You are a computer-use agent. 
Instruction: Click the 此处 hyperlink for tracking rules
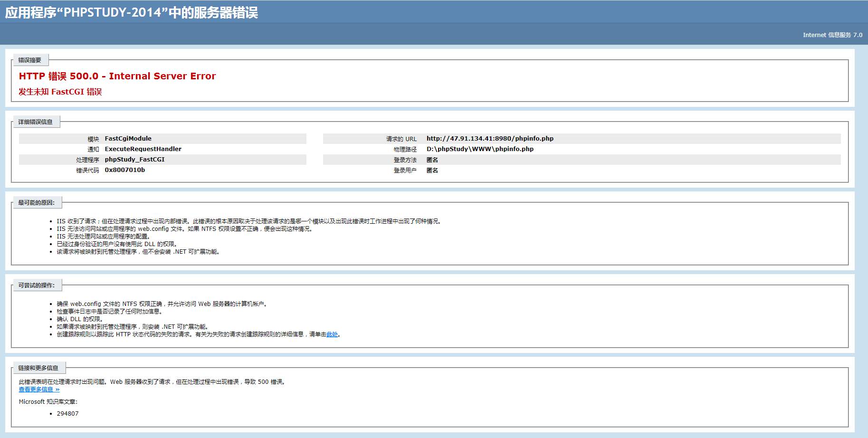click(x=331, y=334)
